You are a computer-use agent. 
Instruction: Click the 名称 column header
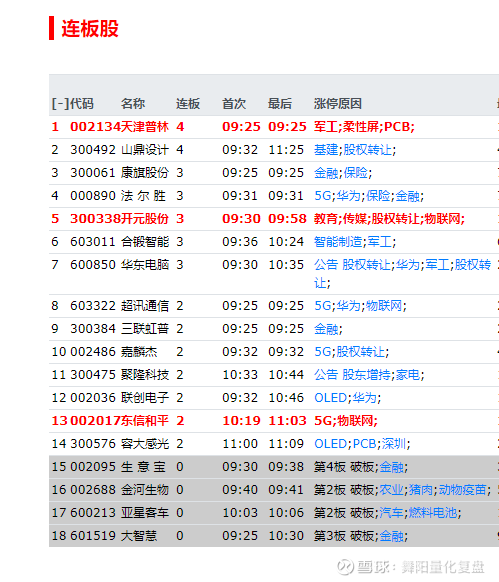[x=133, y=104]
